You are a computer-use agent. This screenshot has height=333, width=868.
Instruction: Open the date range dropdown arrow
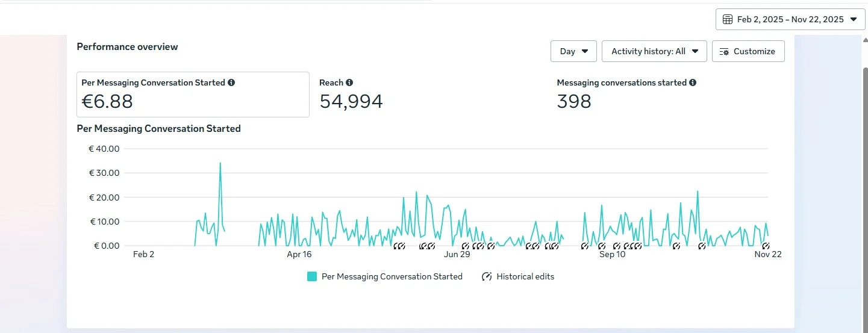(x=853, y=19)
